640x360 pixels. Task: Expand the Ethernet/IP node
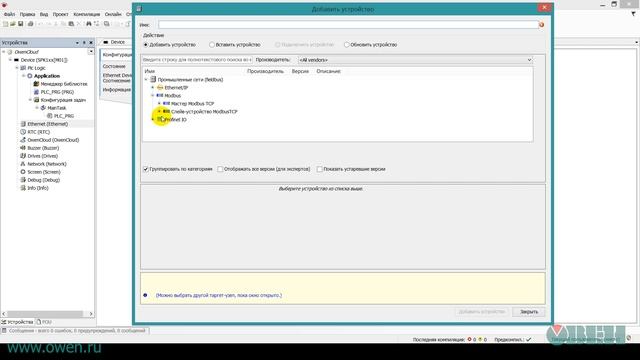[x=153, y=87]
